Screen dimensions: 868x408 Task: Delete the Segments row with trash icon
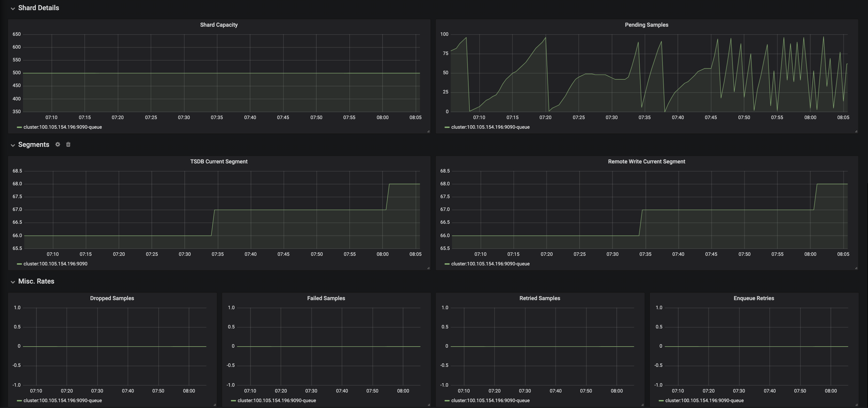pos(68,144)
